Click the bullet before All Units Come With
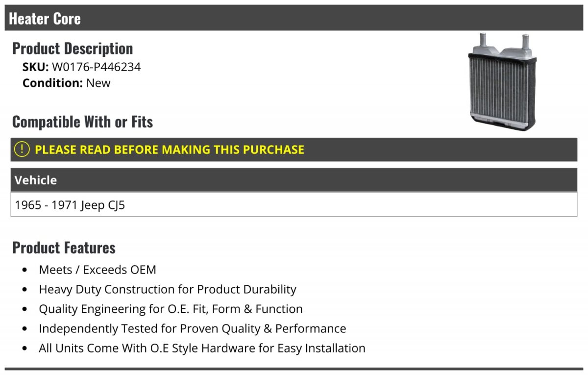The width and height of the screenshot is (588, 375). tap(25, 349)
